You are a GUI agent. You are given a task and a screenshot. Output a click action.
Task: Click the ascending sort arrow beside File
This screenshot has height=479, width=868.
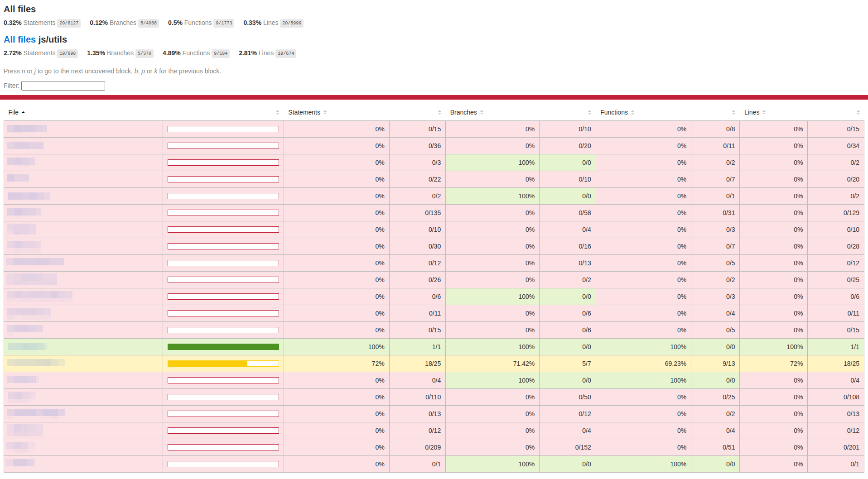click(x=23, y=112)
